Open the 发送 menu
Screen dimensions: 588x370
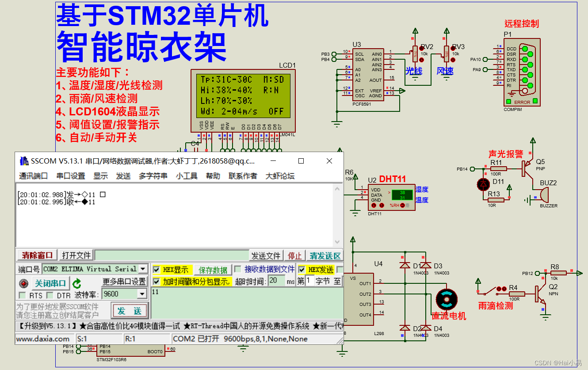pyautogui.click(x=123, y=176)
